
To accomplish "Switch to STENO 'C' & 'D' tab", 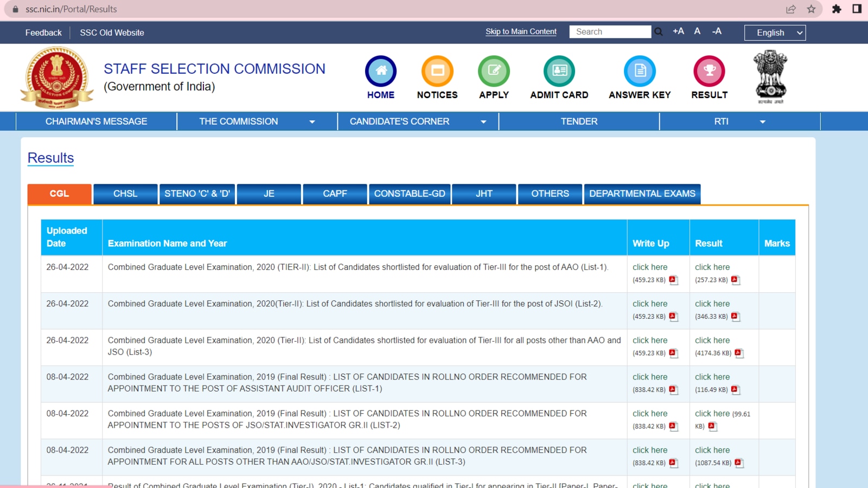I will 197,194.
